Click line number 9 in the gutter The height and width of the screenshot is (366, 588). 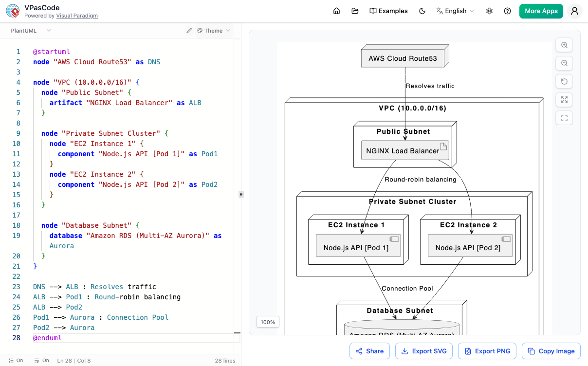coord(18,133)
